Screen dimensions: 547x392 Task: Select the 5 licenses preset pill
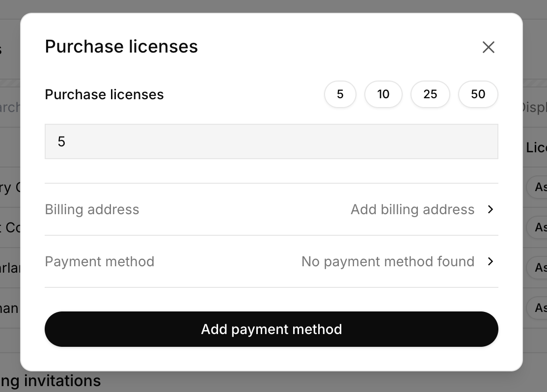tap(340, 94)
